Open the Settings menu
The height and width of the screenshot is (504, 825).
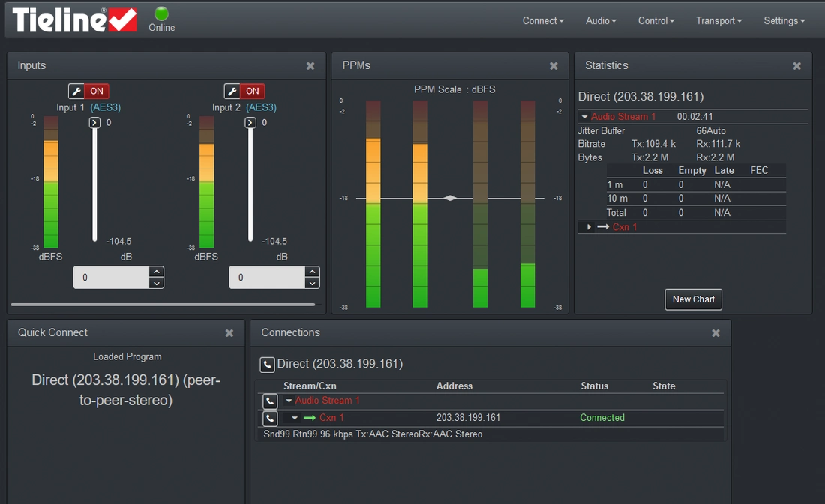click(784, 20)
